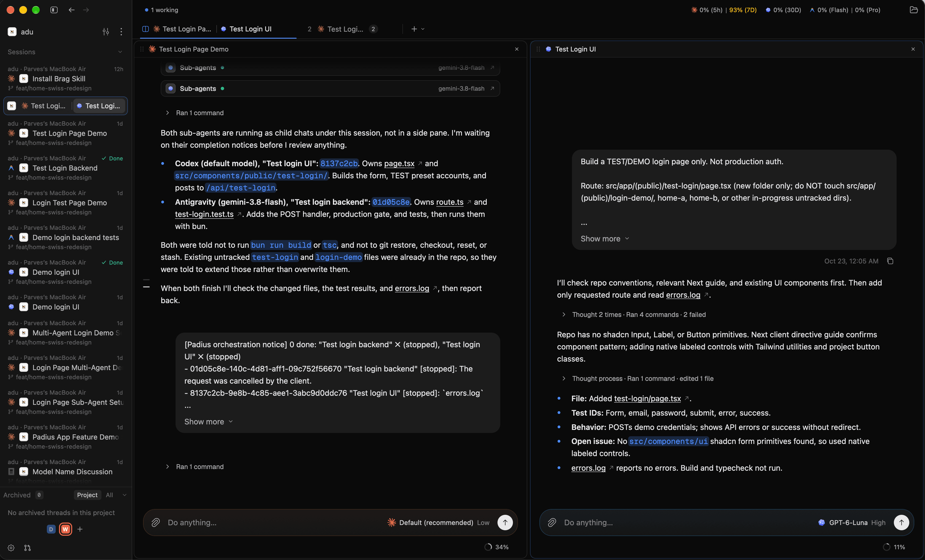Close the Test Login Page Demo pane

(x=517, y=49)
